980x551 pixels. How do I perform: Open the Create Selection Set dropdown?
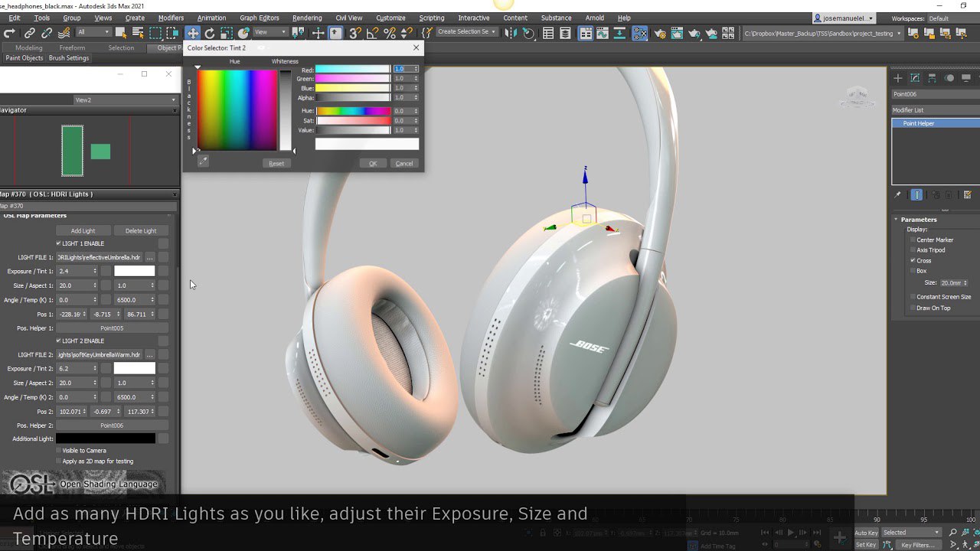click(467, 32)
